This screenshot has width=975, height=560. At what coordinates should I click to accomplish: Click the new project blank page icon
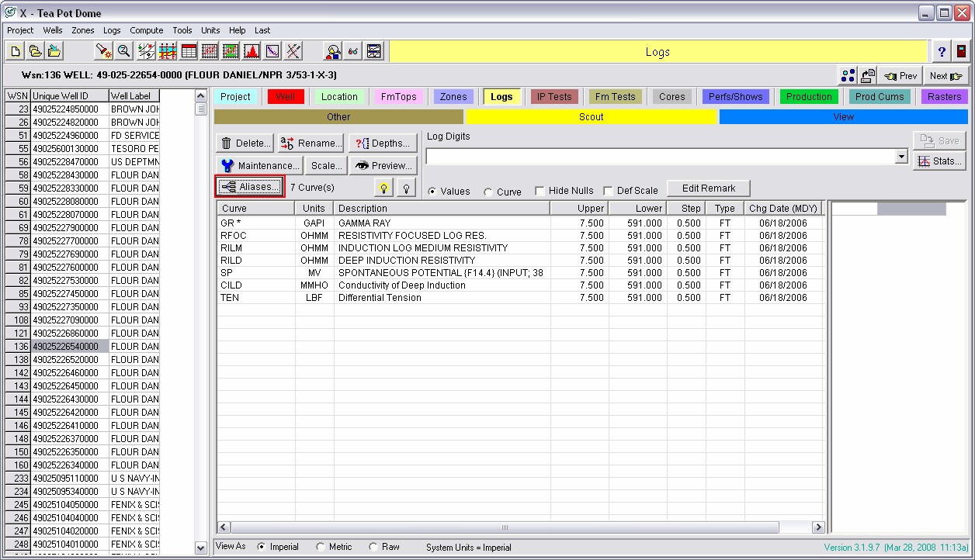pyautogui.click(x=16, y=51)
